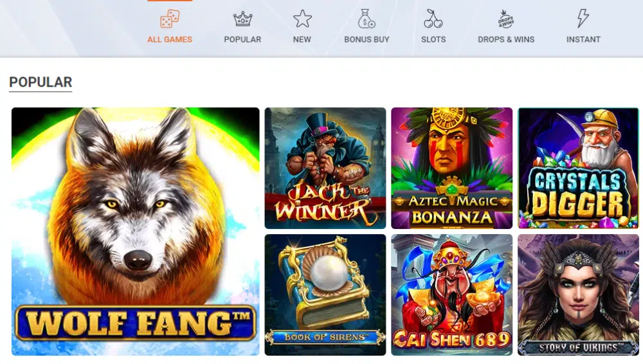Click the crown Popular icon

[243, 19]
